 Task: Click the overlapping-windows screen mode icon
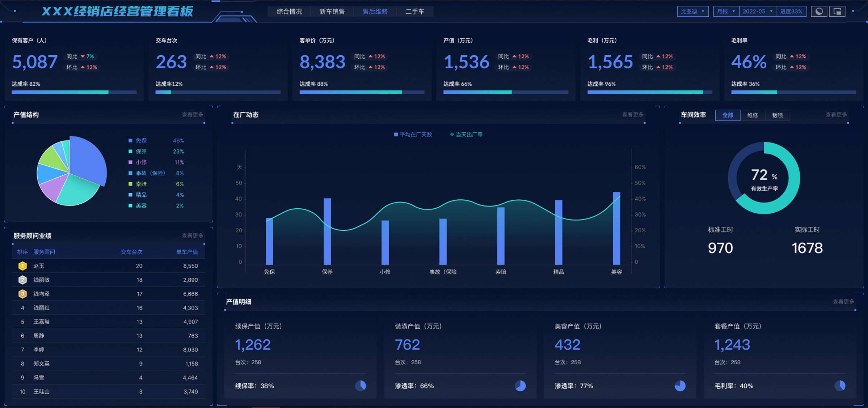(x=837, y=12)
